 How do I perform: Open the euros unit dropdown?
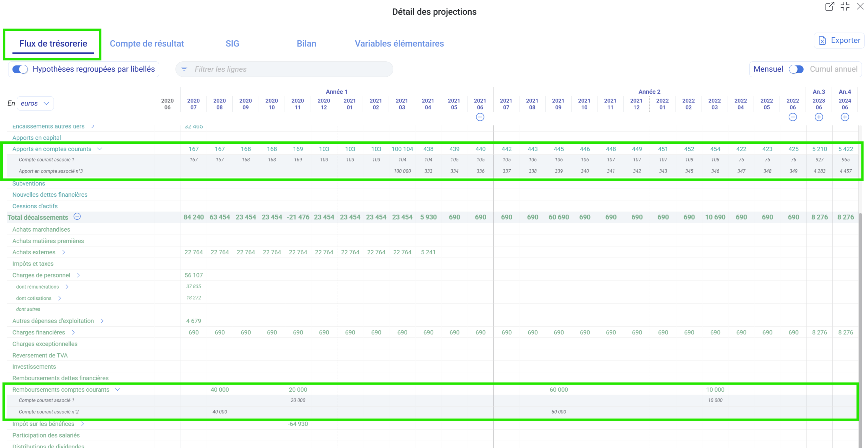[35, 103]
